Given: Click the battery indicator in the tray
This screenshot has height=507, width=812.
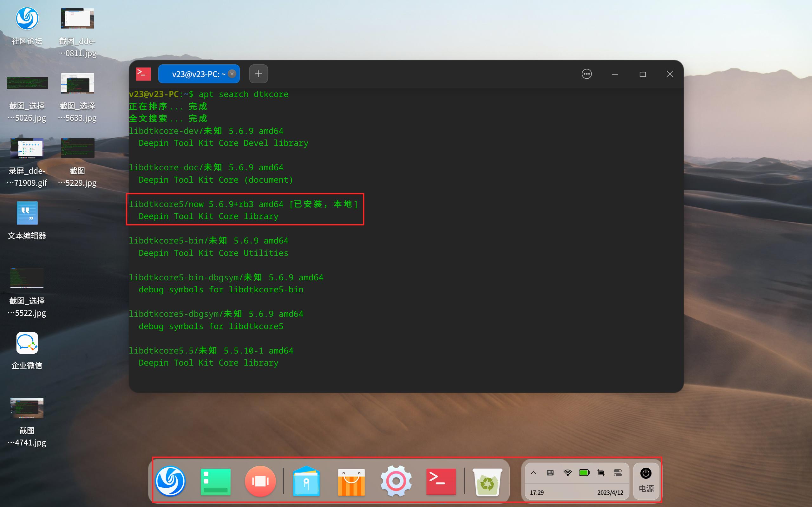Looking at the screenshot, I should click(x=584, y=472).
